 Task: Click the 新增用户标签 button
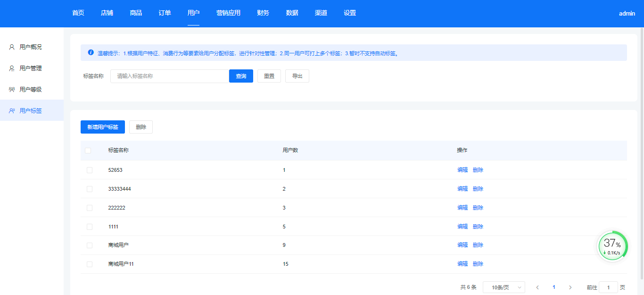coord(103,127)
